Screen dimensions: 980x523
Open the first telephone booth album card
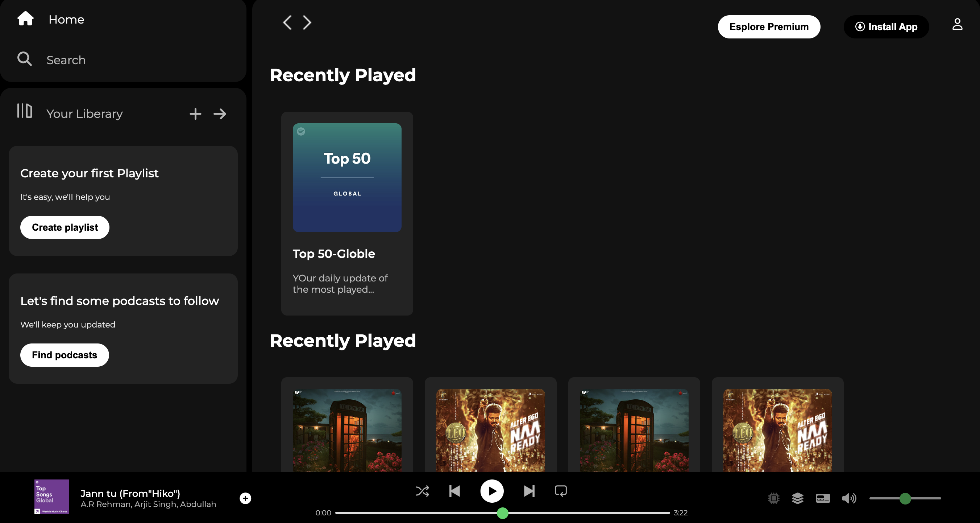click(347, 425)
